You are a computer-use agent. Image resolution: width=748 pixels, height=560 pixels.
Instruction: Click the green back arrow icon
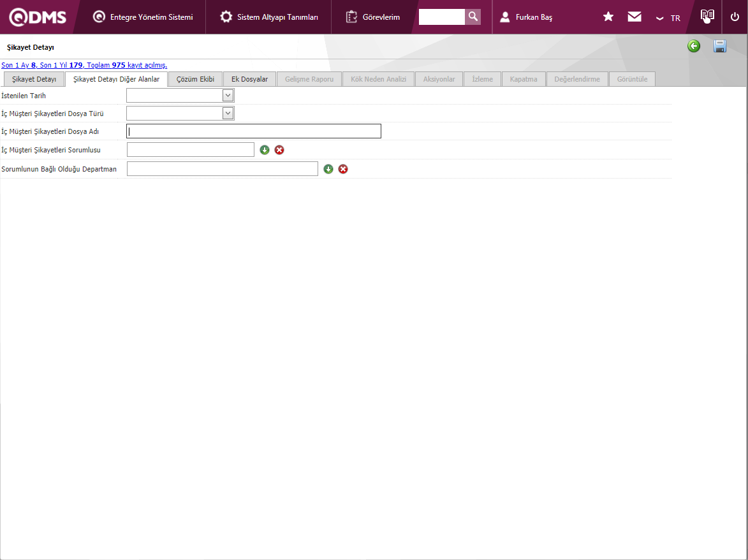[x=694, y=46]
